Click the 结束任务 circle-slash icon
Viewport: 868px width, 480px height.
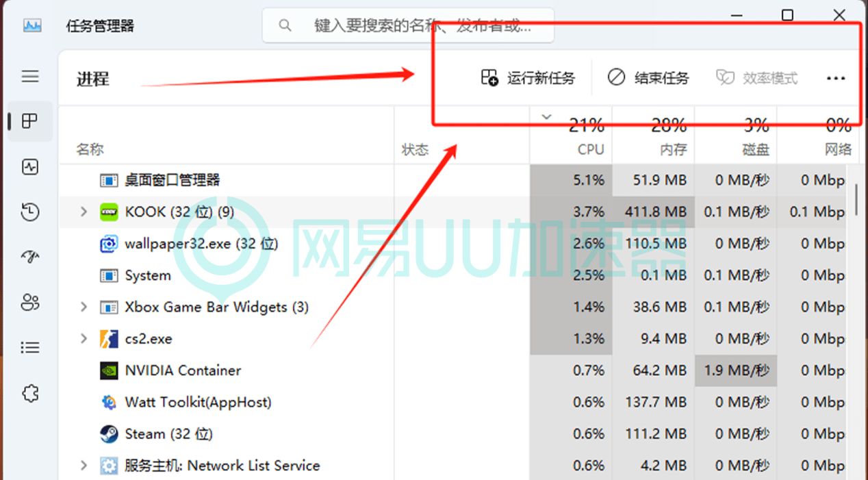pos(616,77)
